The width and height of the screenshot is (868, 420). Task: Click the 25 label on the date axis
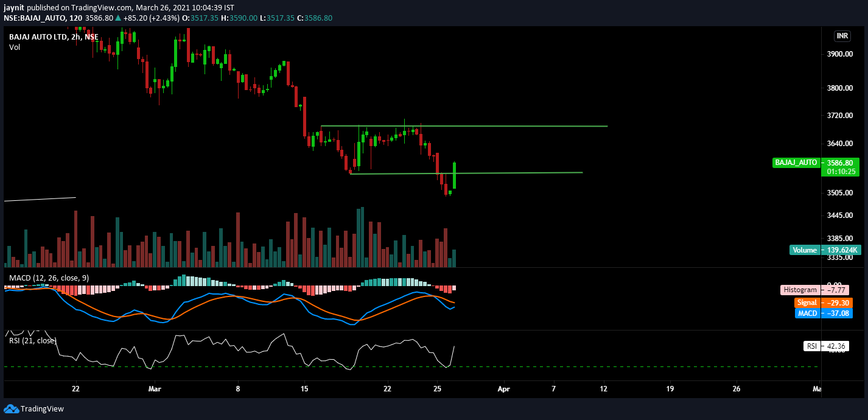(437, 388)
